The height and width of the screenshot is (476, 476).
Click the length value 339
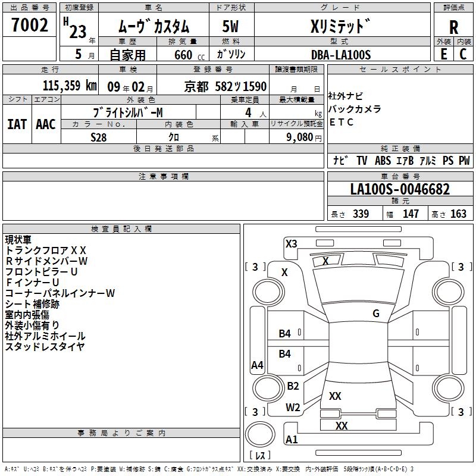pyautogui.click(x=361, y=214)
